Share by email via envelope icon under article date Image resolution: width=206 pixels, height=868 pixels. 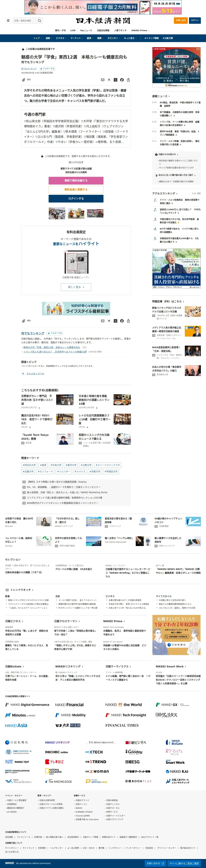(x=103, y=80)
